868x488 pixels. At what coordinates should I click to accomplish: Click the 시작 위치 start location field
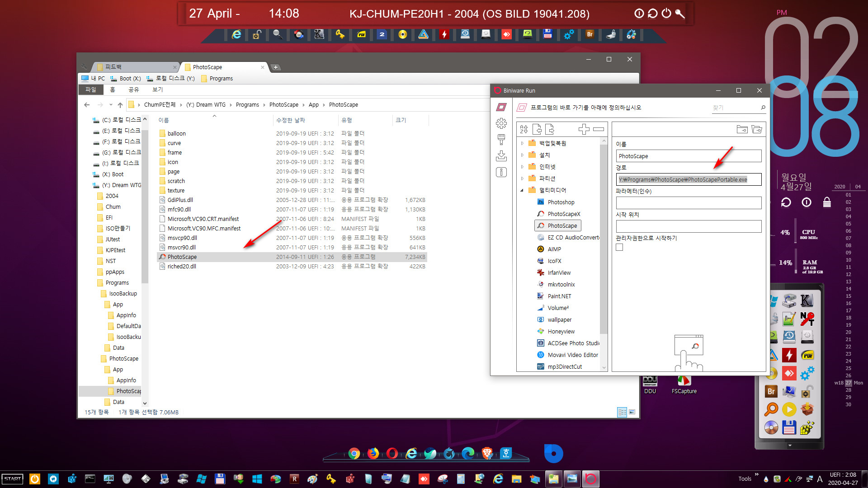click(689, 226)
